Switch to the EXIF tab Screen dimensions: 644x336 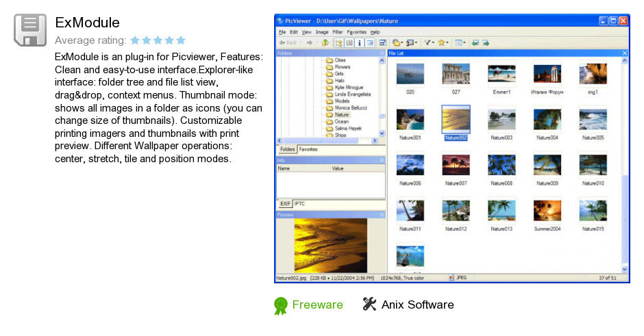285,203
